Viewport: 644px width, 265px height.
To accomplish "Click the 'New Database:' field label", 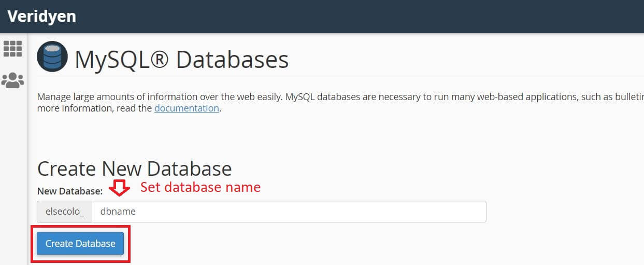I will [x=70, y=191].
